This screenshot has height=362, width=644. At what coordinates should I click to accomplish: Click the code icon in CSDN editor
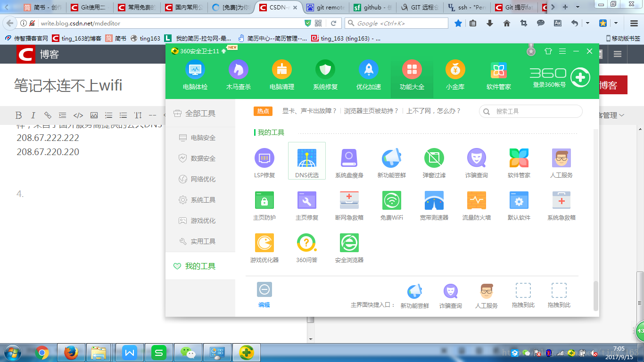click(x=78, y=115)
